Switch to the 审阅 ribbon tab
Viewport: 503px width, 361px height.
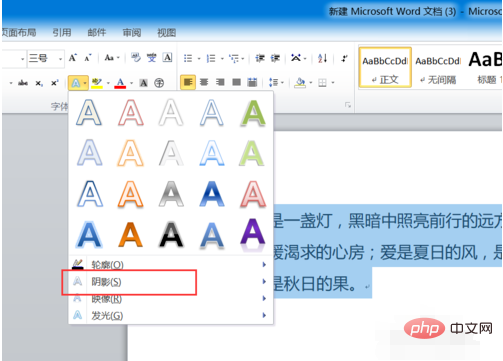coord(132,32)
